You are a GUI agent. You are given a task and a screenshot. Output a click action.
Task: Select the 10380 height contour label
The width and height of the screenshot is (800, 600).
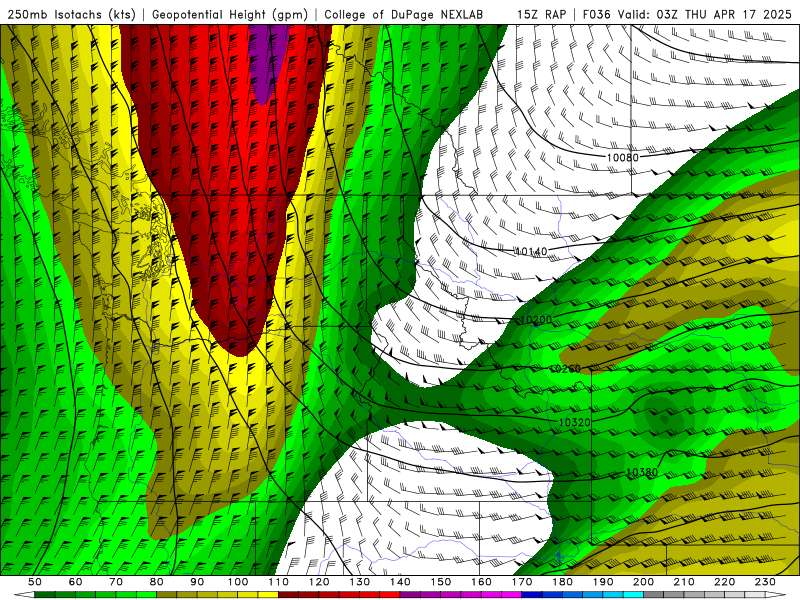tap(642, 472)
